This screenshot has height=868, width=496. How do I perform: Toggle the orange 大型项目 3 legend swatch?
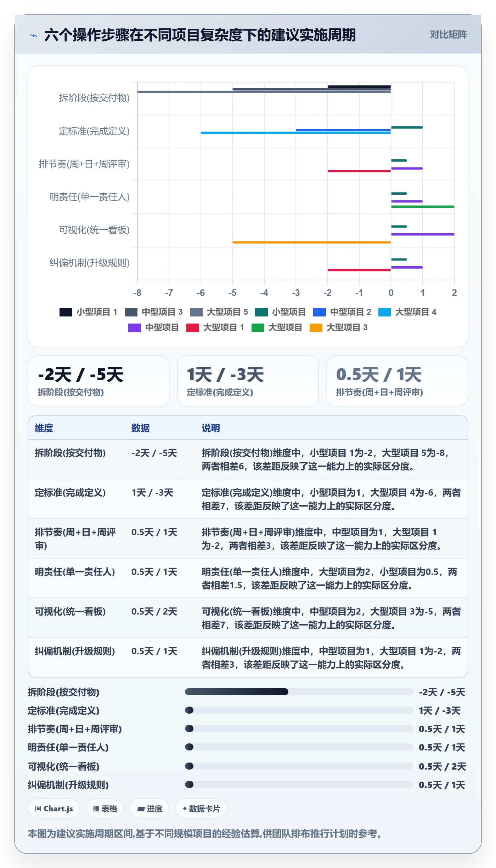[x=316, y=327]
